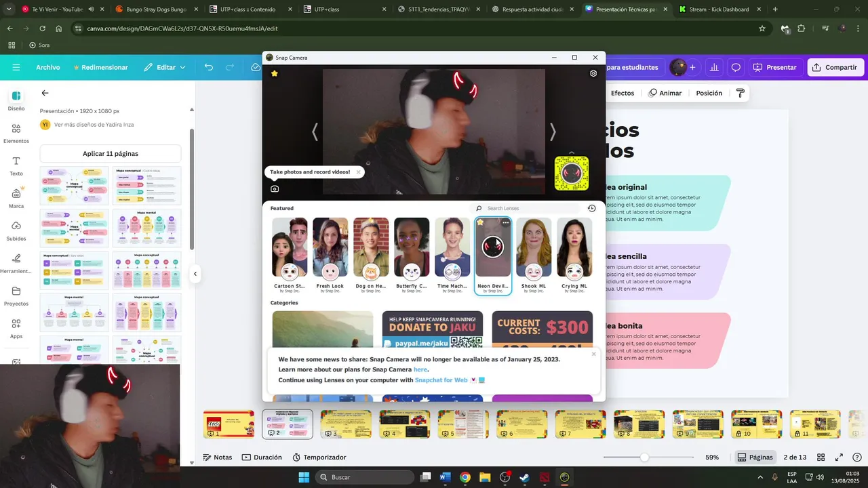Open grid view of pages
This screenshot has height=488, width=868.
(x=821, y=457)
